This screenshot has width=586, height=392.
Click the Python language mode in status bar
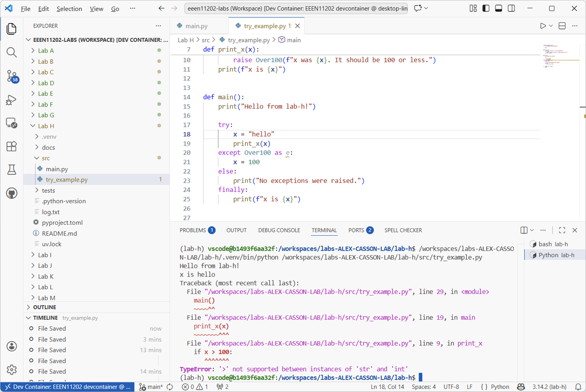pyautogui.click(x=500, y=387)
